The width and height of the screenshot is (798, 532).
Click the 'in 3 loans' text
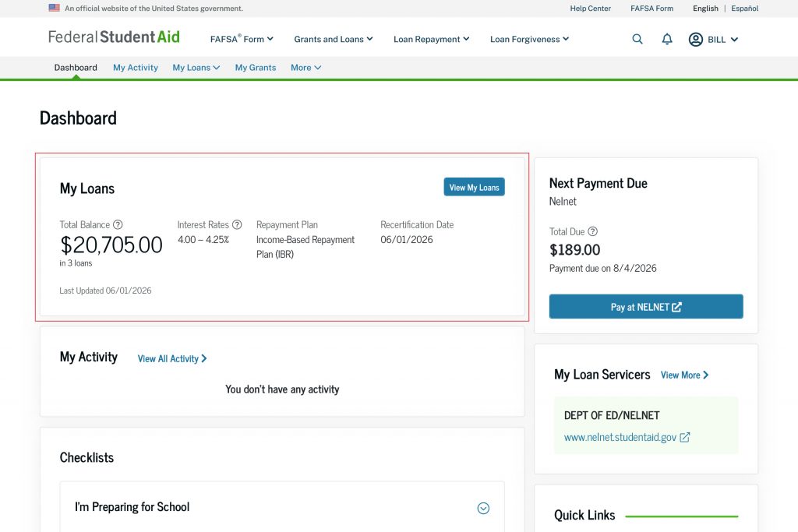[76, 263]
